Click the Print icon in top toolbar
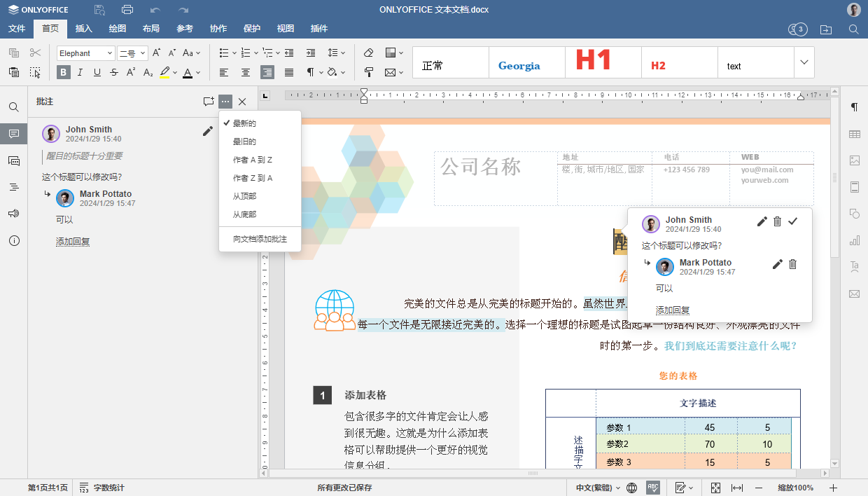Image resolution: width=868 pixels, height=496 pixels. pyautogui.click(x=127, y=10)
